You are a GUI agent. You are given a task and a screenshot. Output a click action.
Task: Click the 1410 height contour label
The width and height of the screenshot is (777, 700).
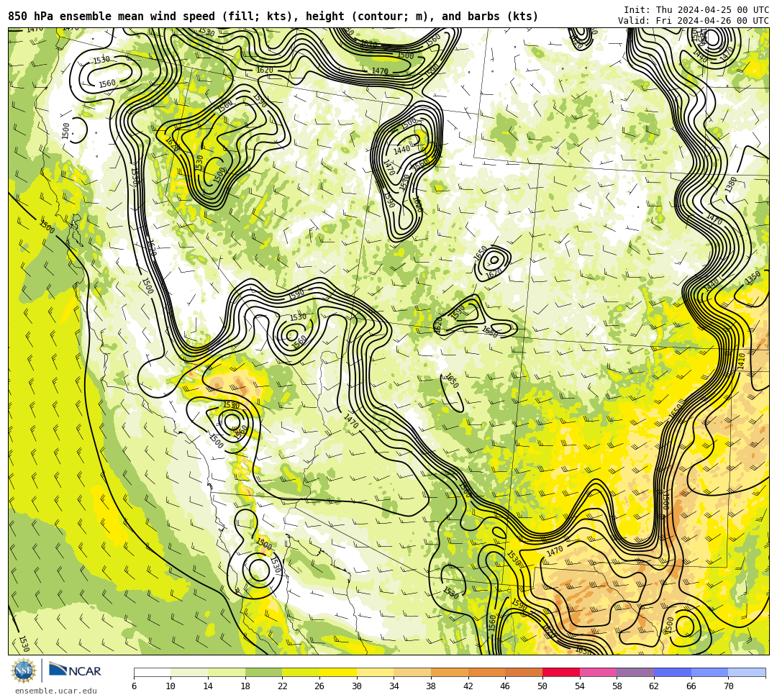click(x=741, y=362)
